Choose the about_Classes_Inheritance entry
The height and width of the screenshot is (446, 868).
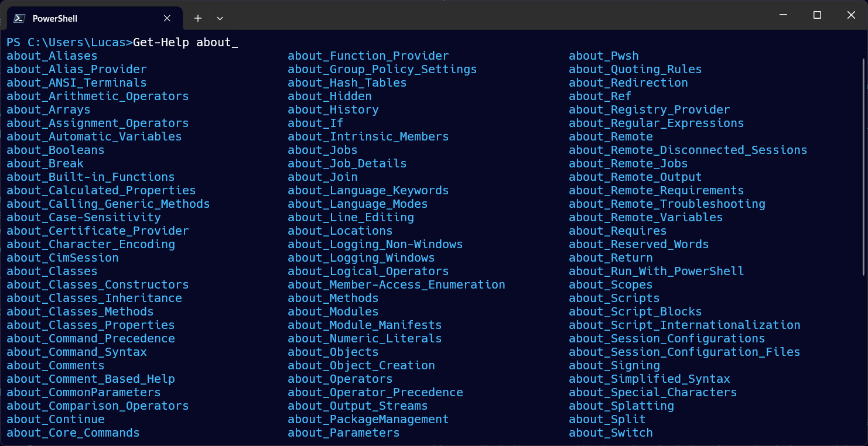(x=94, y=299)
